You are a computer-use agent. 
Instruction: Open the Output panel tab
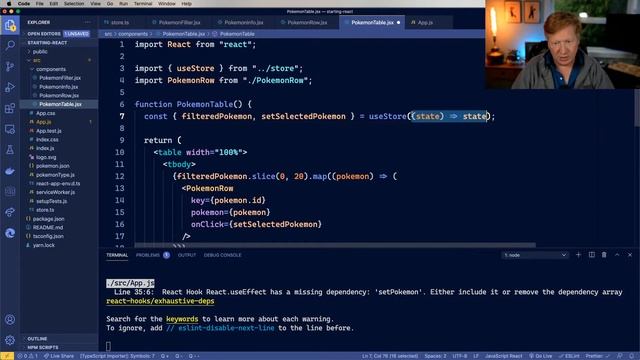[187, 255]
